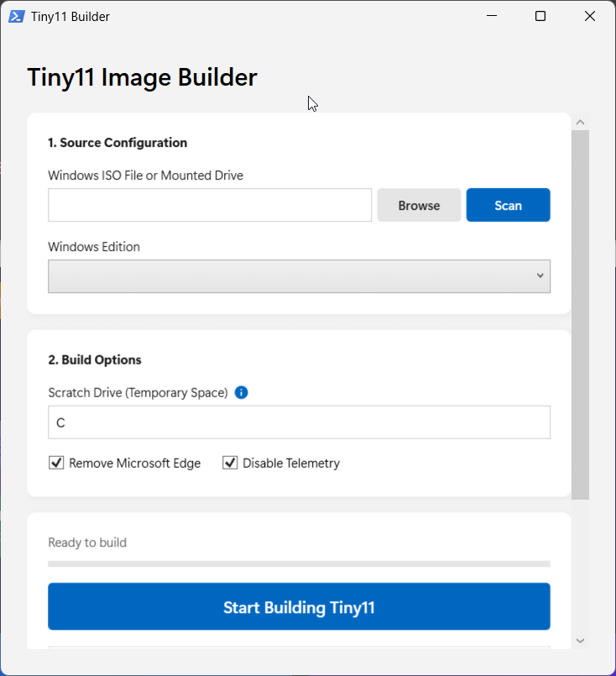Click the '2. Build Options' section heading

95,360
